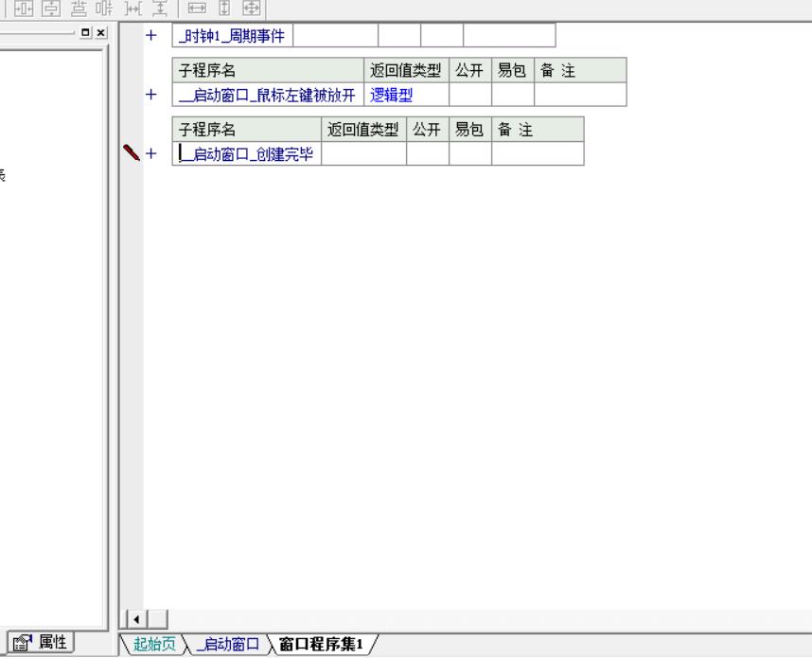Select the __启动窗口_鼠标左键被放开 name cell
812x658 pixels.
tap(268, 95)
